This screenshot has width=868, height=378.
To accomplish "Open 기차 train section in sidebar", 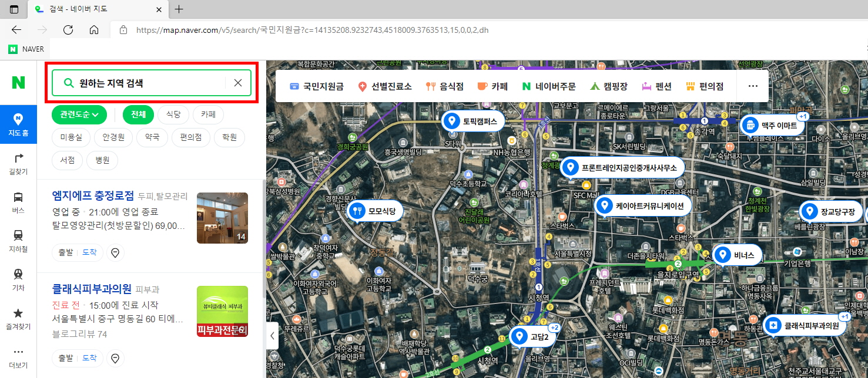I will click(x=18, y=279).
